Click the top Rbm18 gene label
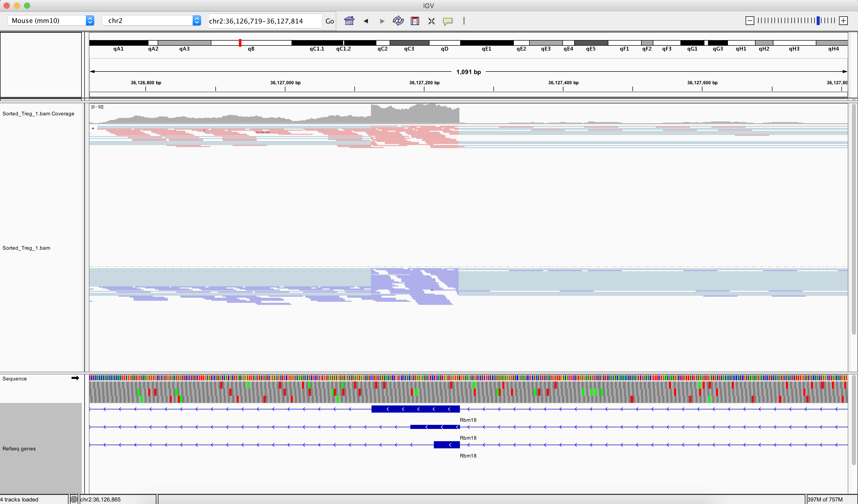Screen dimensions: 858x504 (468, 420)
